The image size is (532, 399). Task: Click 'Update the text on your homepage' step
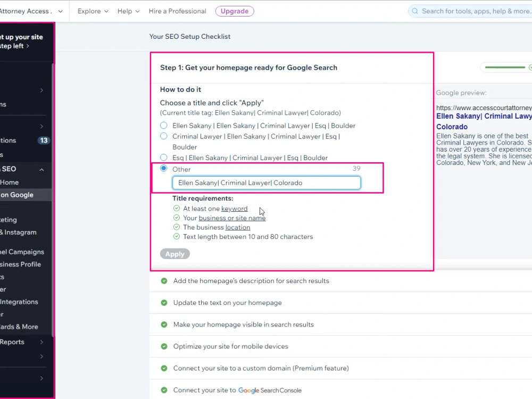point(227,303)
